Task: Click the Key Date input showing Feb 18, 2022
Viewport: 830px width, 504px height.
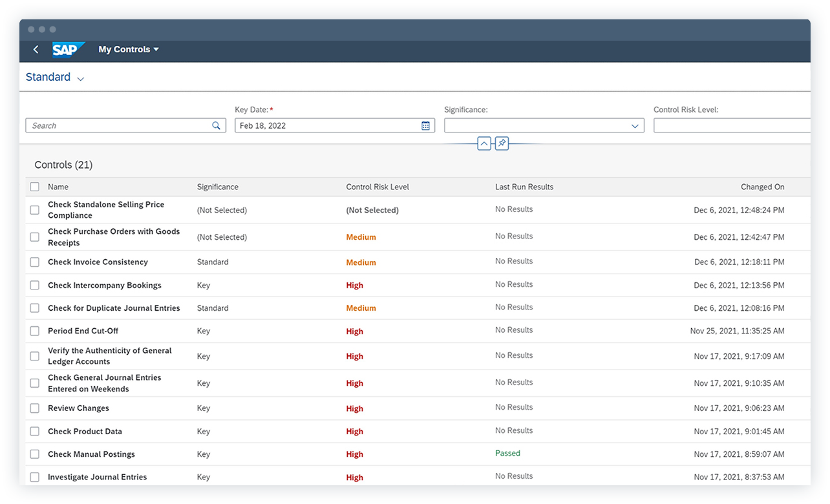Action: coord(323,125)
